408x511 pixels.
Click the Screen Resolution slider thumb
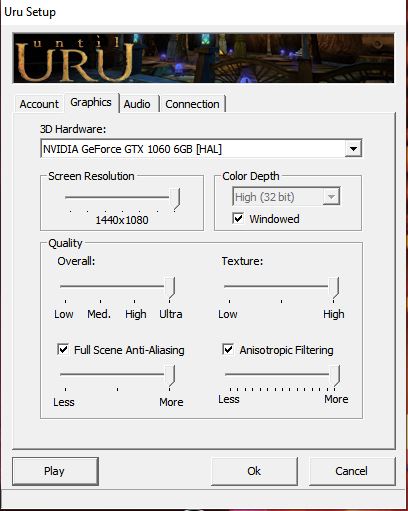point(175,199)
